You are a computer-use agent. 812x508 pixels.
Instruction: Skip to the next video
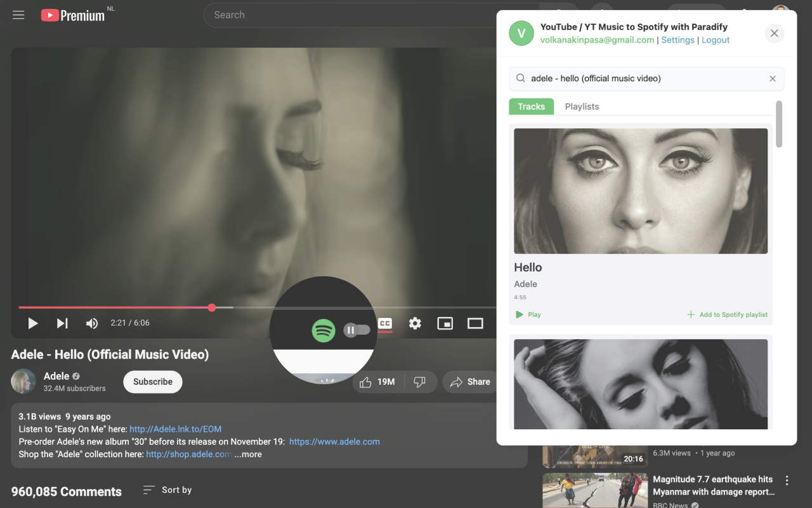tap(62, 323)
